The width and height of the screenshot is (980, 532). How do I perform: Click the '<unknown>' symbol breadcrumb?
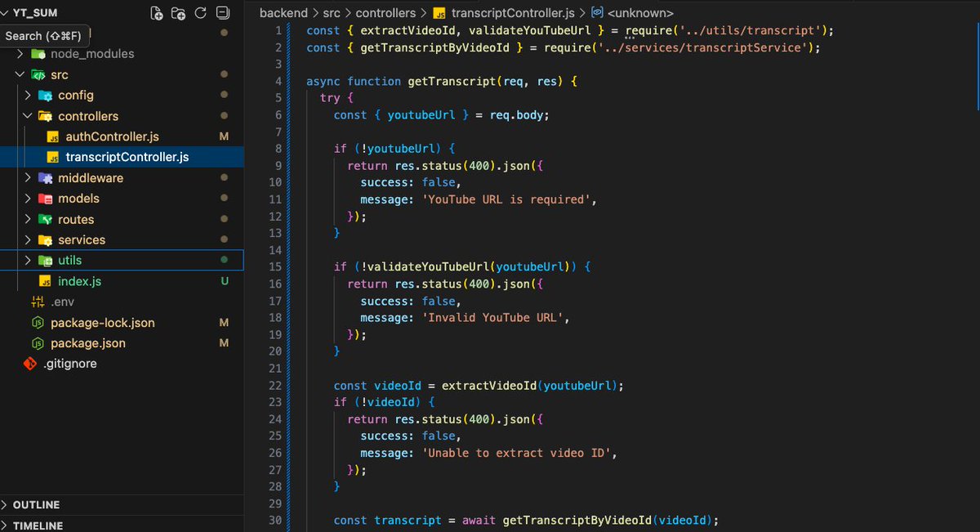pos(641,13)
